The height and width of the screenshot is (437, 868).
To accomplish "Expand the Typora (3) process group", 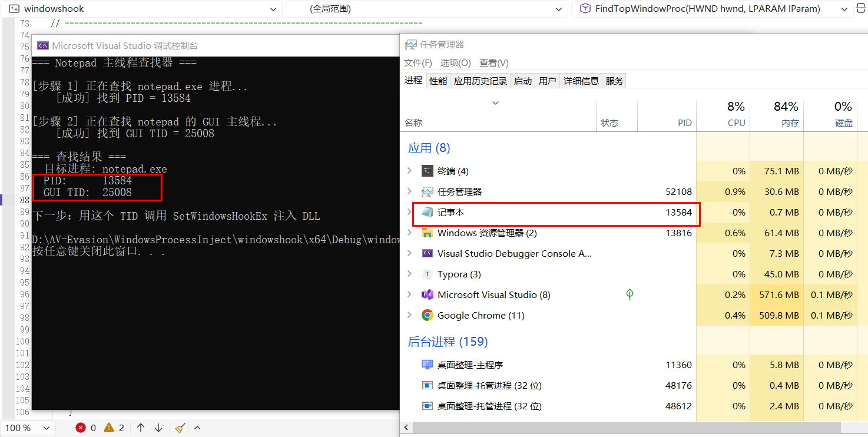I will (410, 274).
